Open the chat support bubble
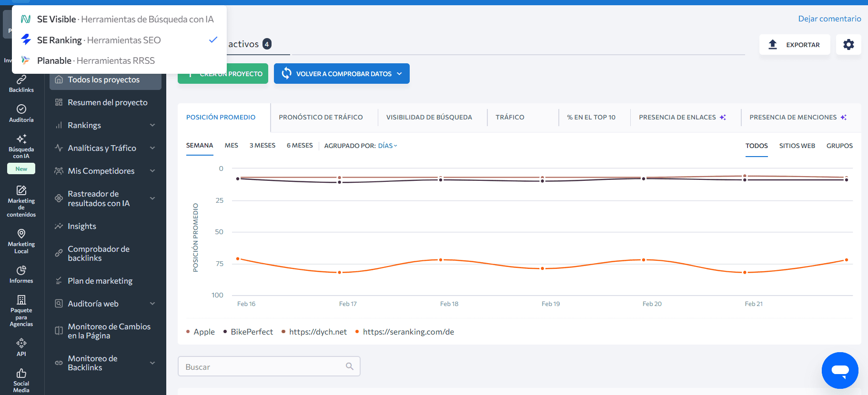Viewport: 868px width, 395px height. coord(839,370)
